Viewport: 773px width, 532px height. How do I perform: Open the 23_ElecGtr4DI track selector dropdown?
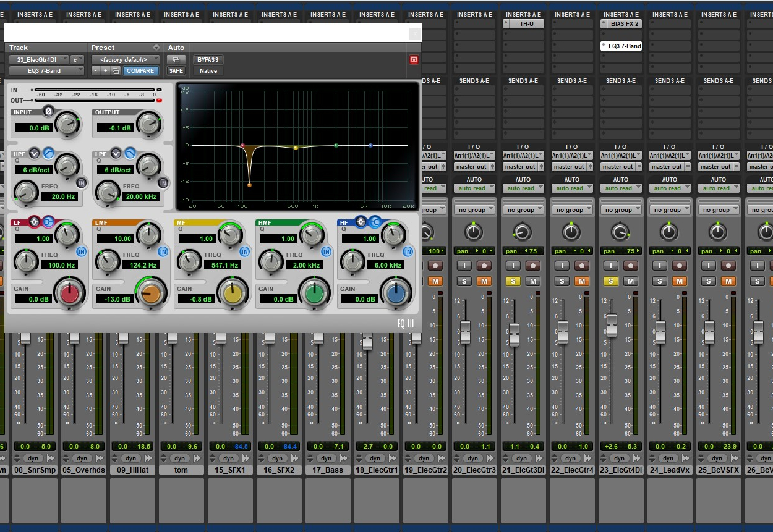coord(38,59)
